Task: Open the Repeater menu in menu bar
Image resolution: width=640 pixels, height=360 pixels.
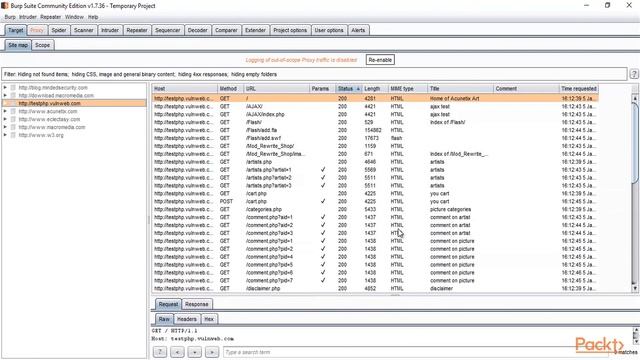Action: click(51, 17)
